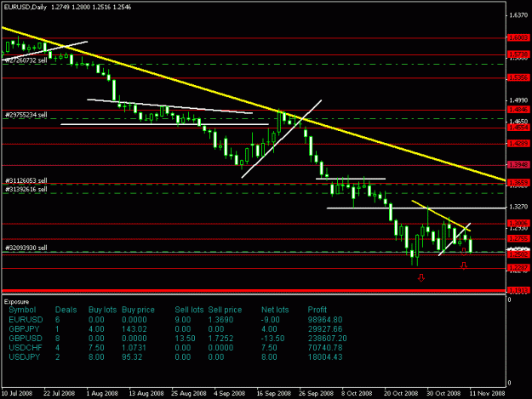This screenshot has height=399, width=532.
Task: Click the USDJPY profit value 18004.43
Action: tap(325, 357)
